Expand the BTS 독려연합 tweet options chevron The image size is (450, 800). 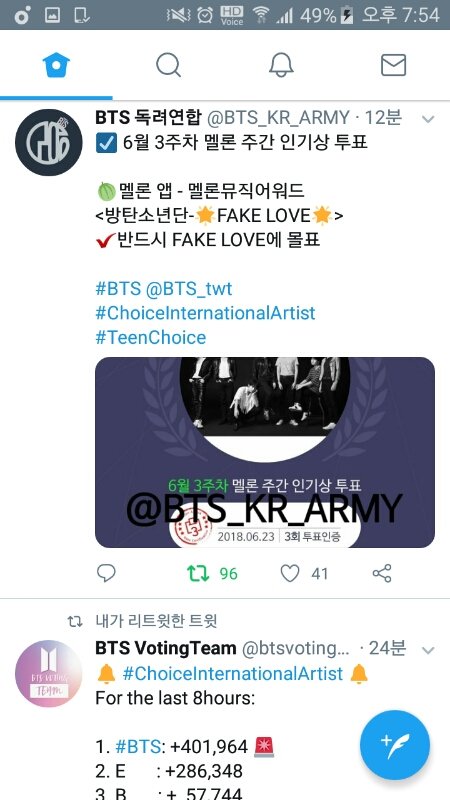(x=428, y=119)
